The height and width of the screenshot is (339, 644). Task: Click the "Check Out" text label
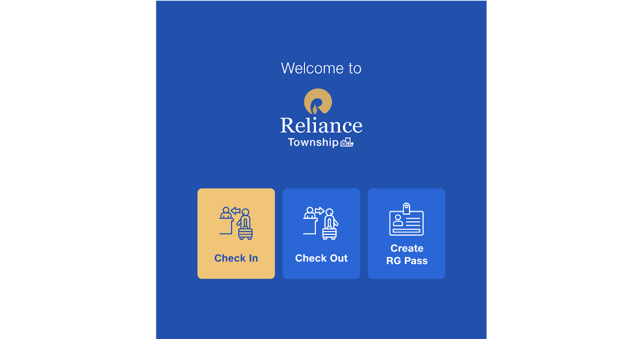[x=321, y=258]
